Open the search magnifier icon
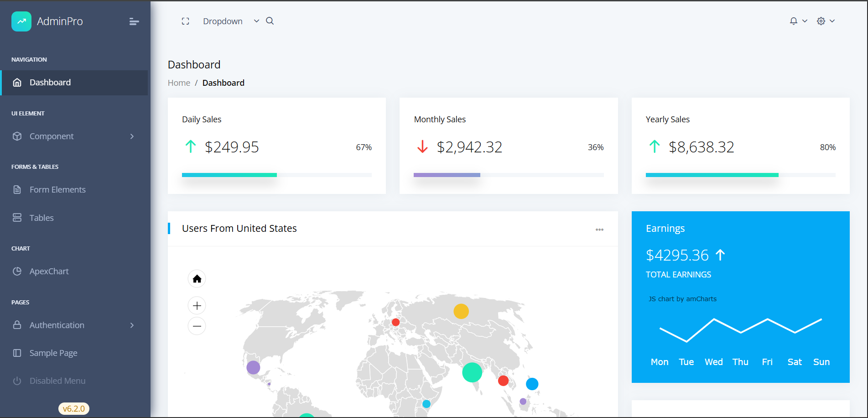Screen dimensions: 868x418 [x=270, y=21]
